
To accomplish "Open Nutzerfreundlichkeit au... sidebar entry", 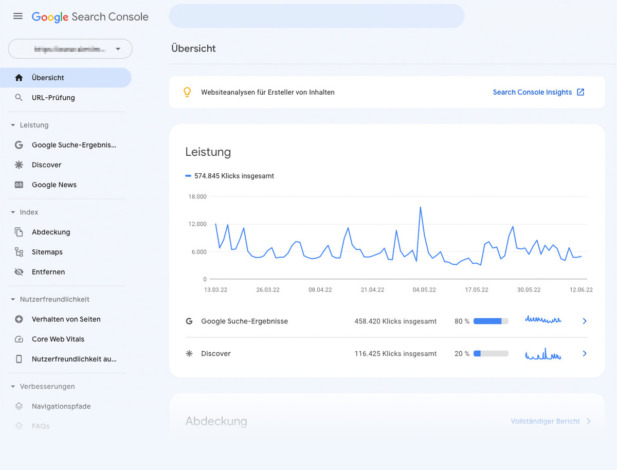I will 74,359.
